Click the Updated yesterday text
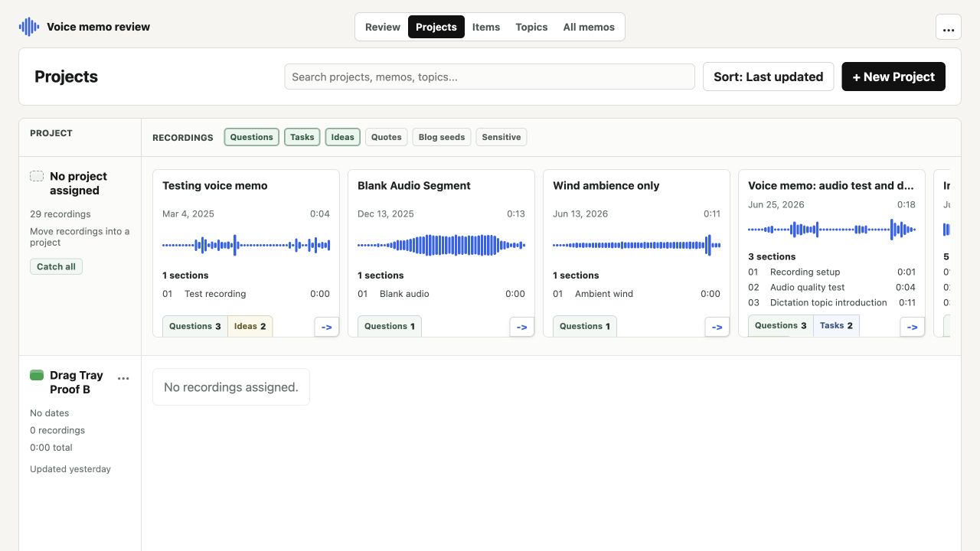The image size is (980, 551). [x=70, y=469]
